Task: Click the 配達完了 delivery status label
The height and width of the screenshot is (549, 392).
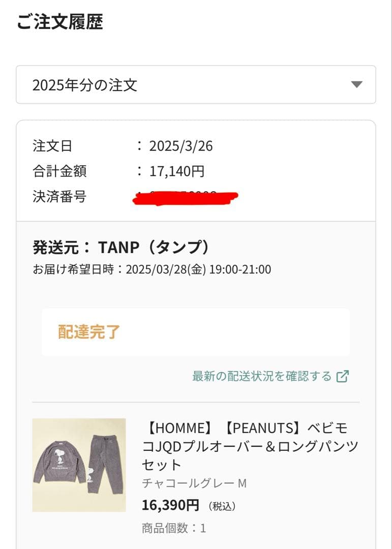Action: pos(89,332)
